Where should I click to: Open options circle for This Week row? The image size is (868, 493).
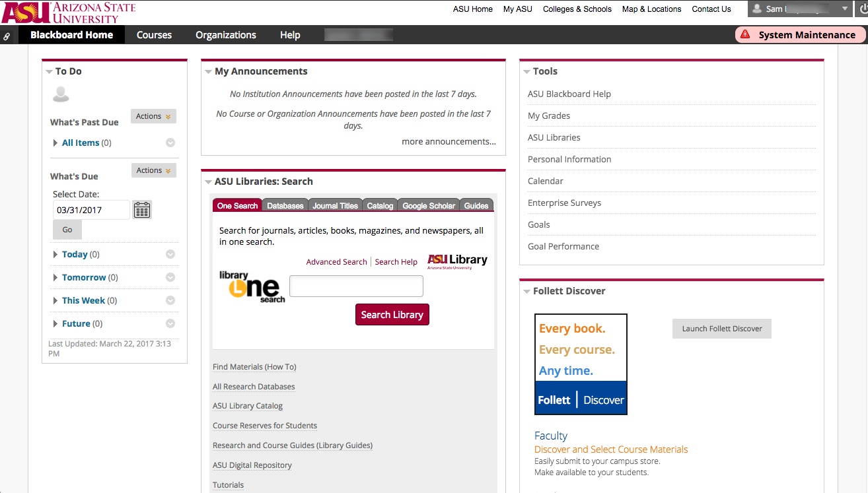click(170, 300)
